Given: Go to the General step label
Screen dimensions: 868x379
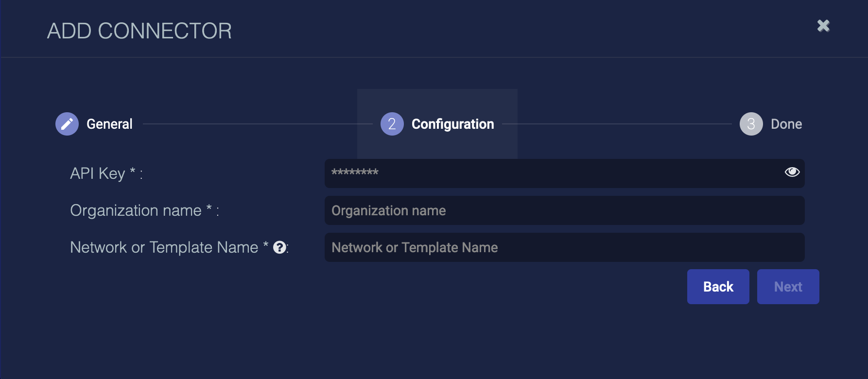Looking at the screenshot, I should pyautogui.click(x=109, y=124).
